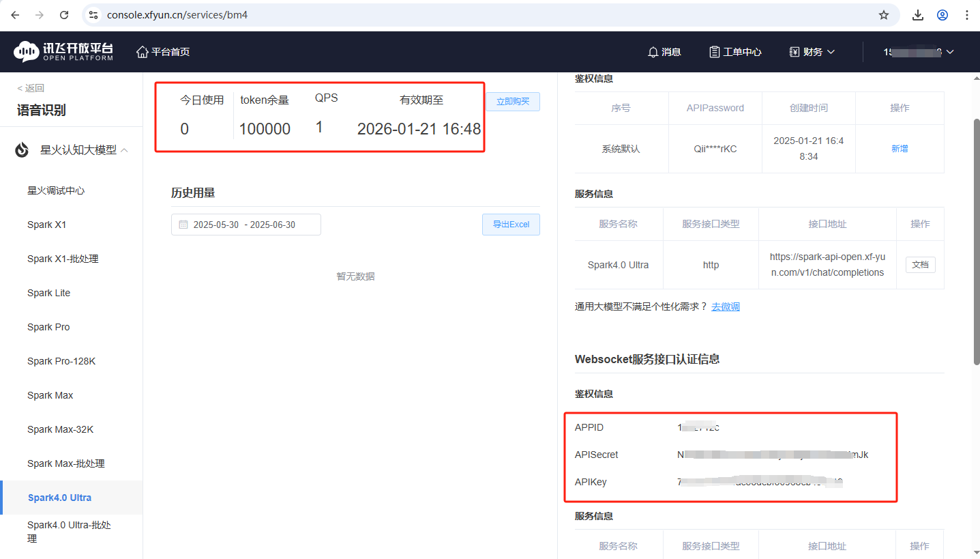
Task: Open the browser profile icon
Action: coord(942,15)
